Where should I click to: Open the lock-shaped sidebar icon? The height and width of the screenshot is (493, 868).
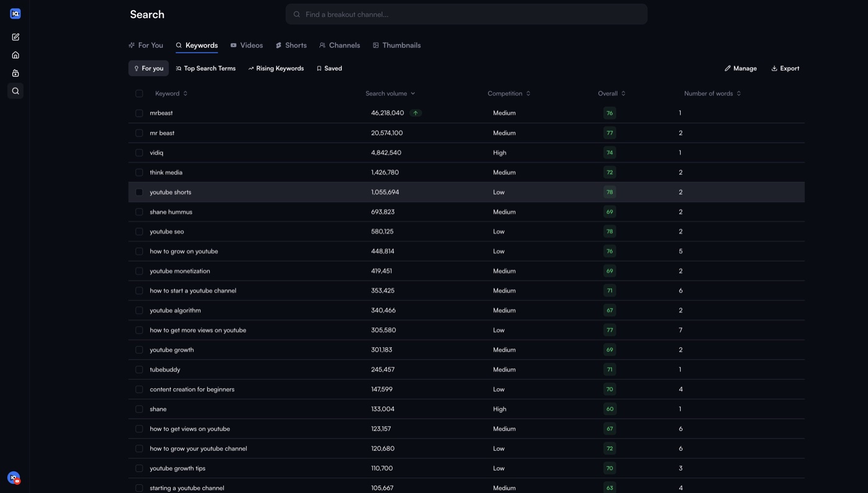(15, 73)
